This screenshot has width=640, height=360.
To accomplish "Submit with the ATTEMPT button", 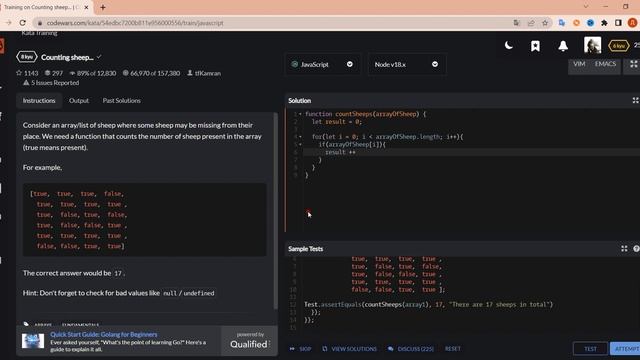I will [625, 349].
